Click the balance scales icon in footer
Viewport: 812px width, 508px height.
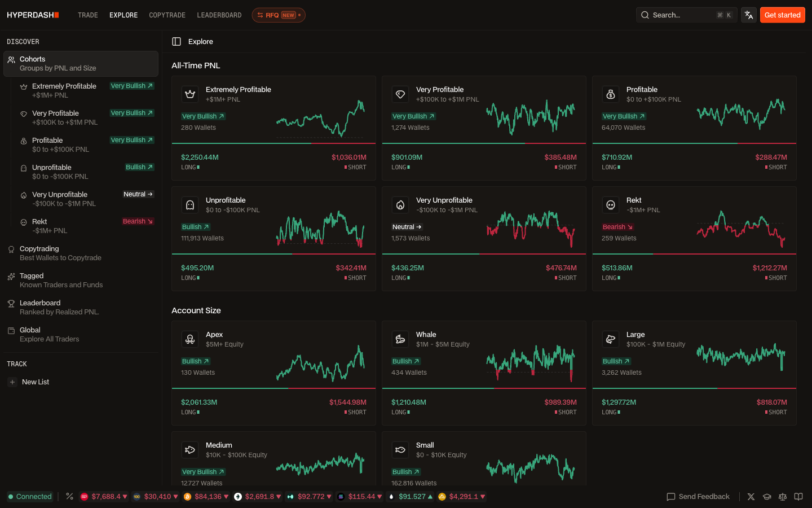tap(783, 497)
